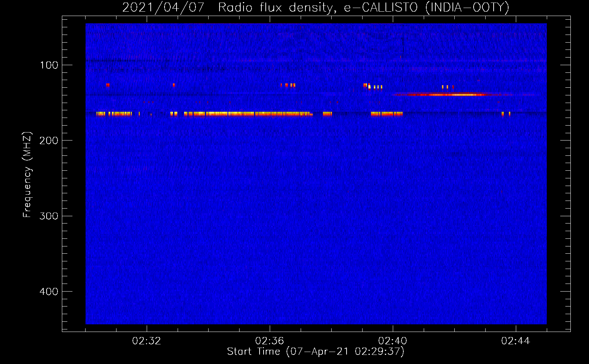Click the '100' frequency tick label

(49, 65)
